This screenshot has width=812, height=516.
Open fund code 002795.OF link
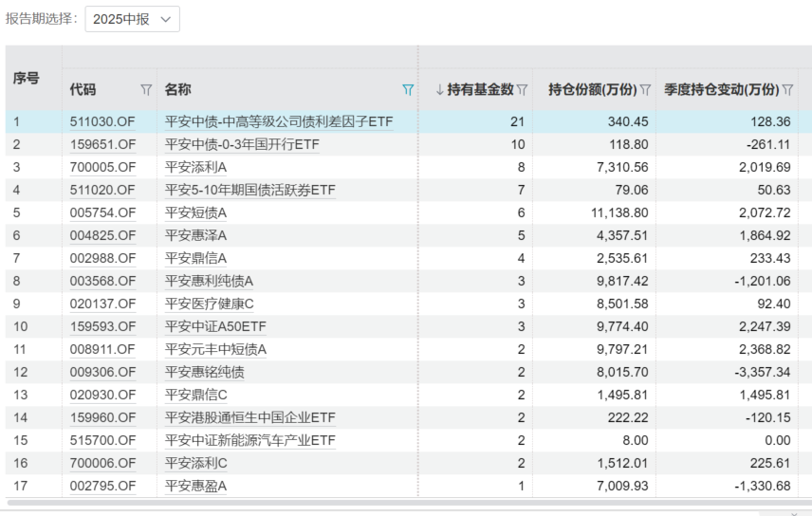coord(102,487)
